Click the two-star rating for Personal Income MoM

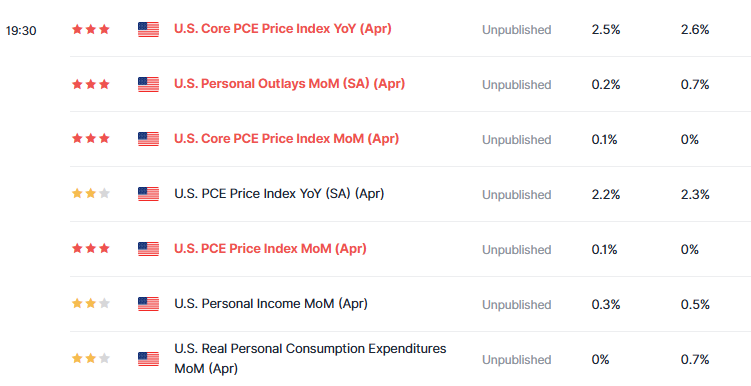91,304
